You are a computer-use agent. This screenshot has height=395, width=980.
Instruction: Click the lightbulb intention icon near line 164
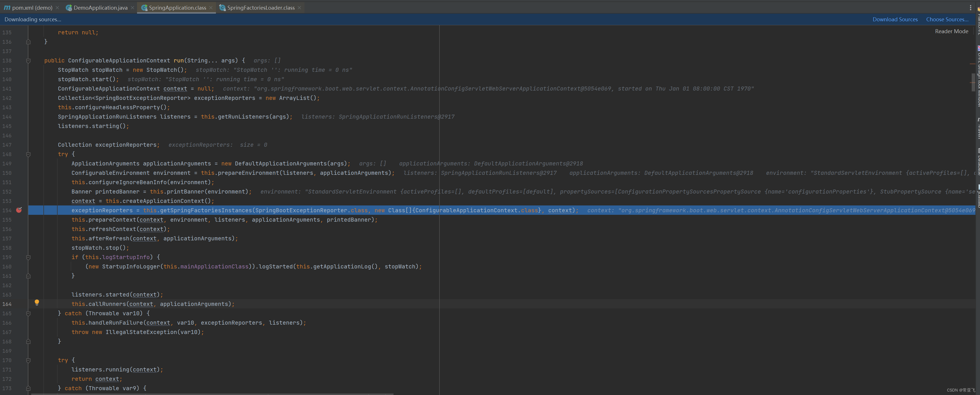click(x=37, y=303)
